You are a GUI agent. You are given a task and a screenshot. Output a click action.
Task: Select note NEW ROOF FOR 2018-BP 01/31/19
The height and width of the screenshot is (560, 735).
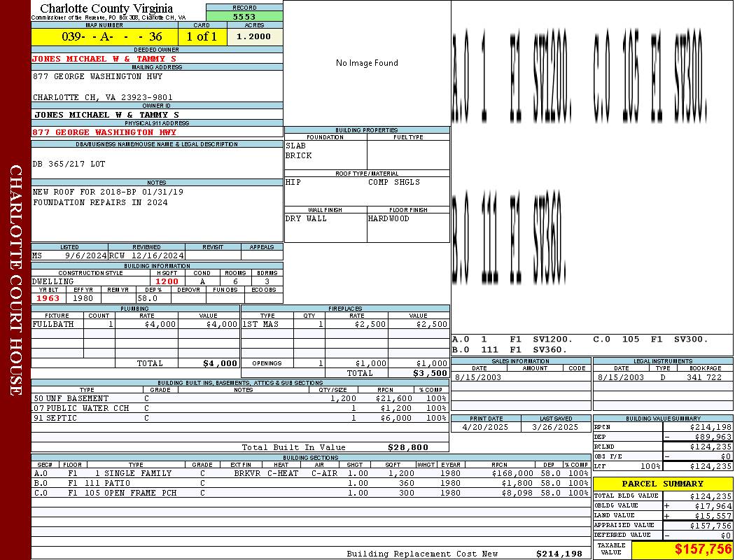coord(108,192)
